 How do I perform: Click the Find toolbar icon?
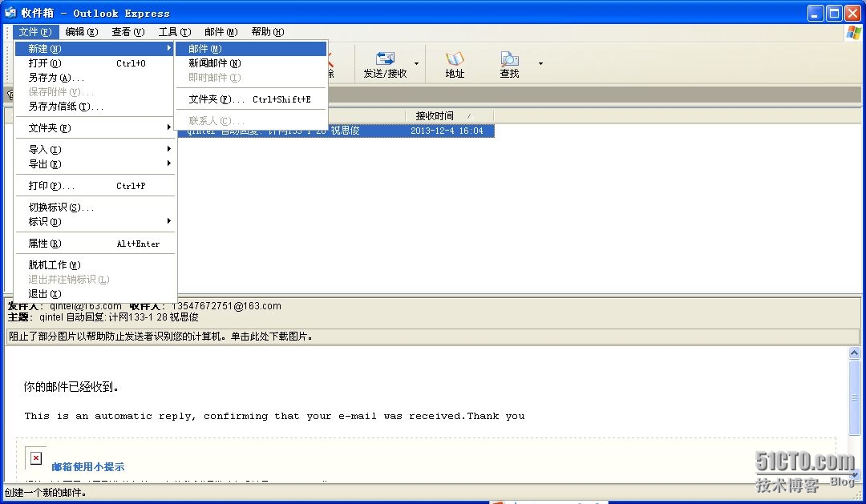509,58
